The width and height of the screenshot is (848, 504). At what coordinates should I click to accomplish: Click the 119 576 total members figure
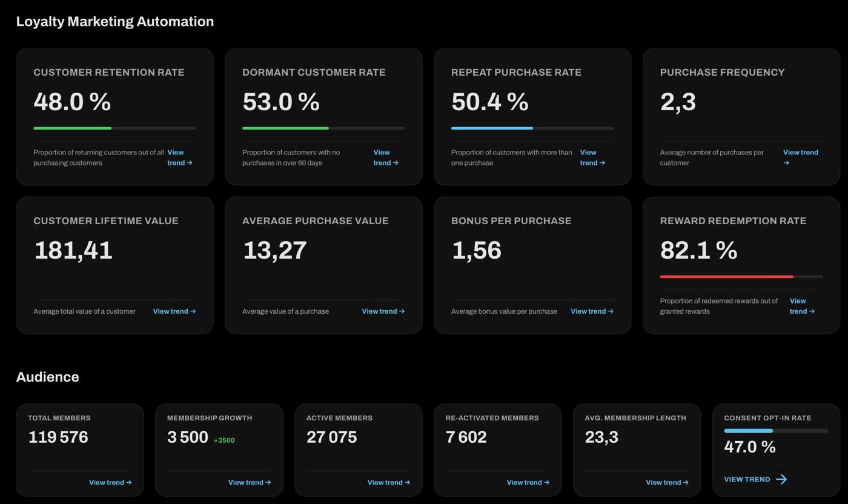coord(58,437)
